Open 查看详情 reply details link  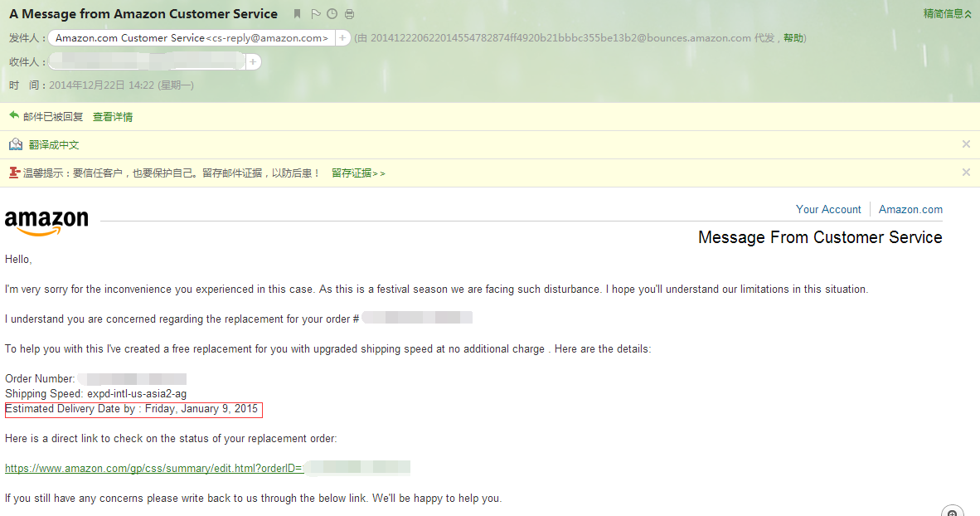(113, 117)
